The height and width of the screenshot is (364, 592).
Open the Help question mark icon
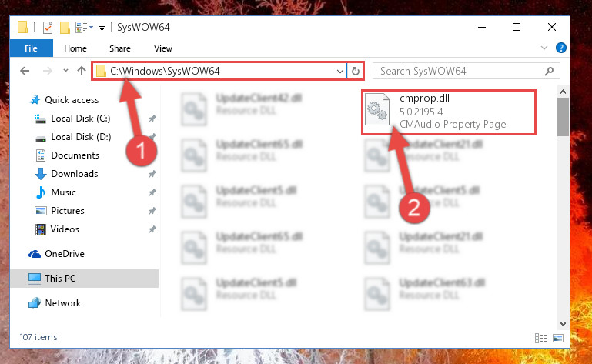tap(560, 48)
